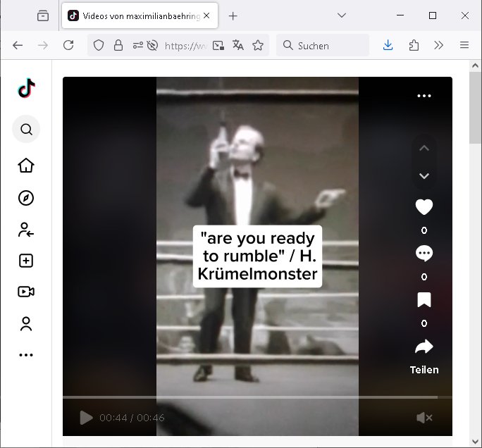Viewport: 482px width, 448px height.
Task: Open the Explore compass icon
Action: tap(26, 198)
